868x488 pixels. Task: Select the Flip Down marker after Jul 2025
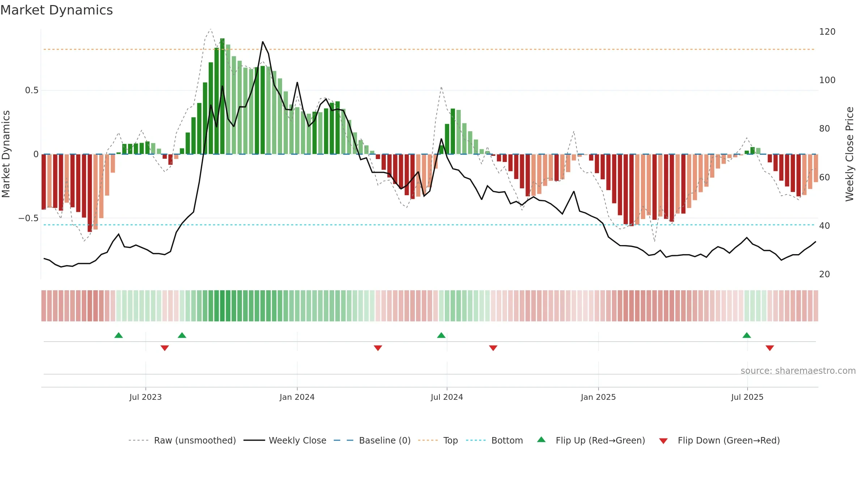pos(770,348)
